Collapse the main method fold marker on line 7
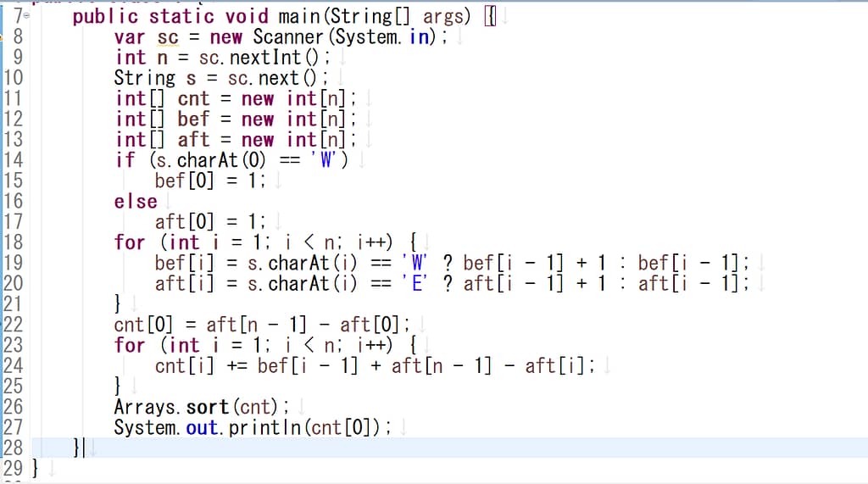Image resolution: width=868 pixels, height=484 pixels. pos(26,16)
